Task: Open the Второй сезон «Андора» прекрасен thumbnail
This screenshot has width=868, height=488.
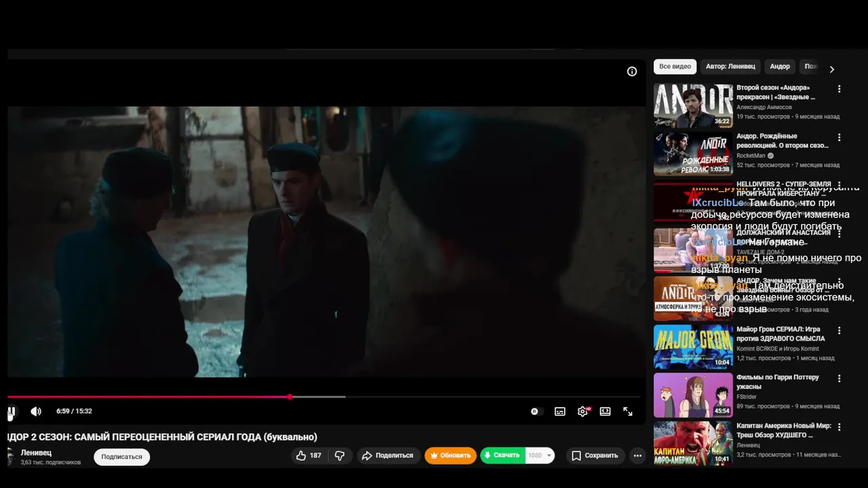Action: click(693, 106)
